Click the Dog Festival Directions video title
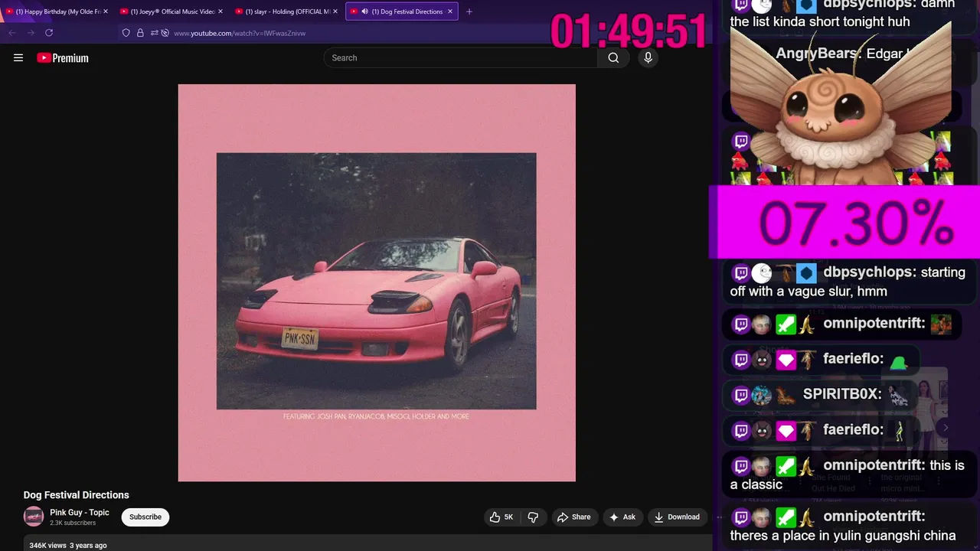980x551 pixels. 77,495
